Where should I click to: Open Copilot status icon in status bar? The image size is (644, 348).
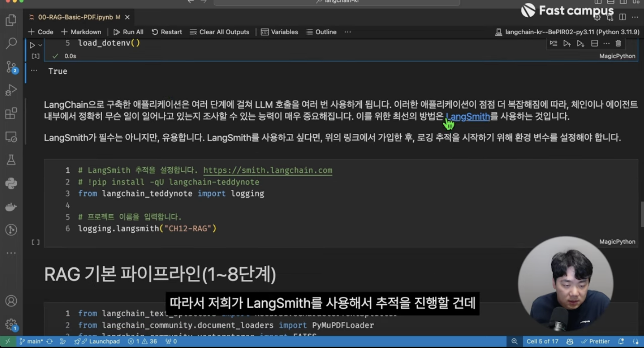[x=570, y=341]
